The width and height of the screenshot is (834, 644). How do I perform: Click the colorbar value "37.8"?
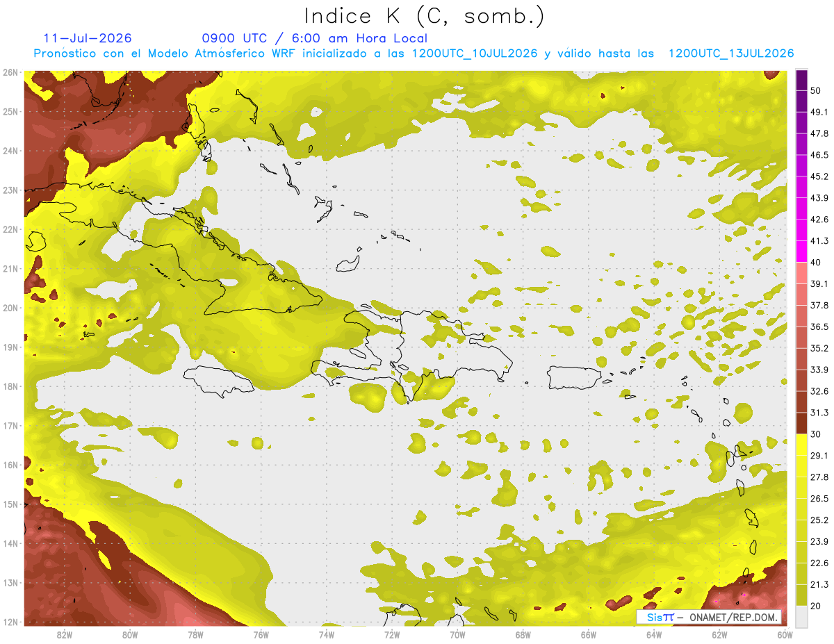tap(819, 305)
